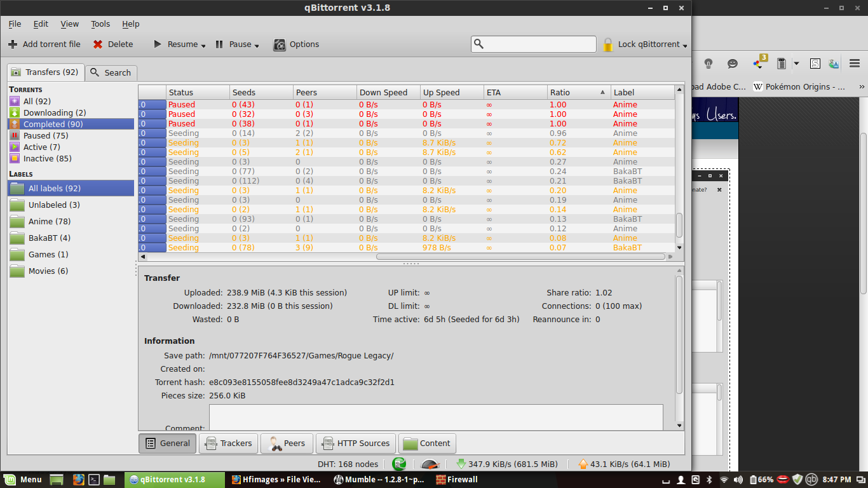Click the orange upload speed arrow icon
This screenshot has width=868, height=488.
[x=583, y=464]
